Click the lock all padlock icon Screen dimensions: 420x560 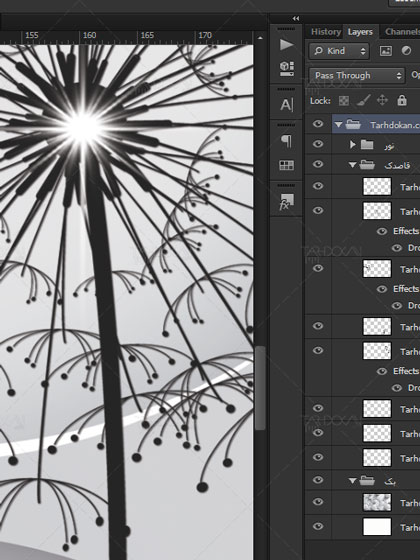point(402,100)
